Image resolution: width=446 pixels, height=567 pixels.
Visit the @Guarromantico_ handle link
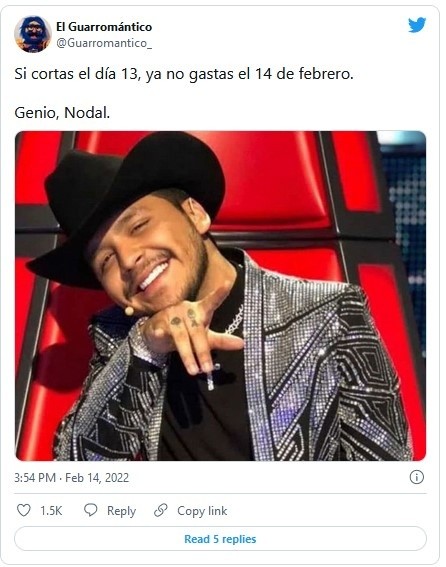[104, 43]
